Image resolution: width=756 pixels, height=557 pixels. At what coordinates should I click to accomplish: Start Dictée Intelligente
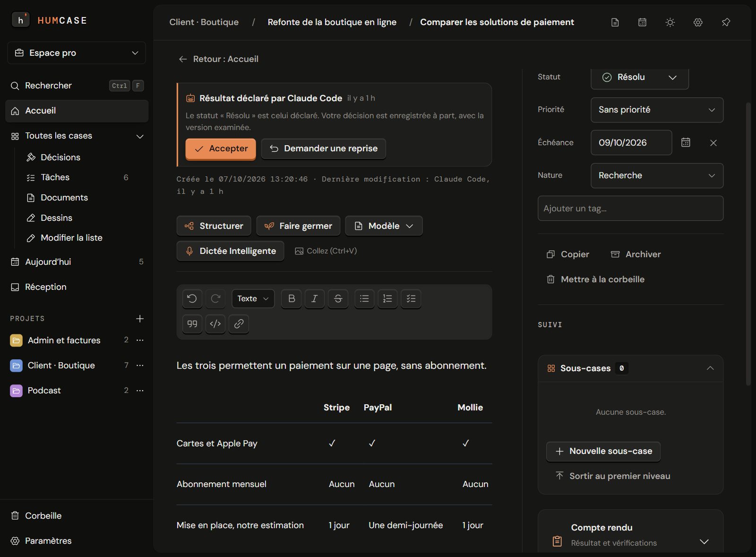point(230,251)
